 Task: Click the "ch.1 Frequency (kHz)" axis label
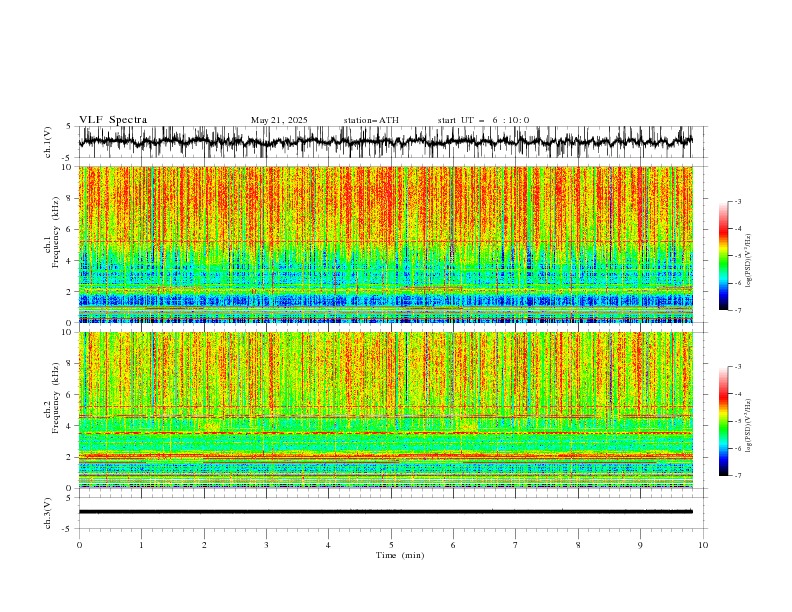(x=52, y=232)
